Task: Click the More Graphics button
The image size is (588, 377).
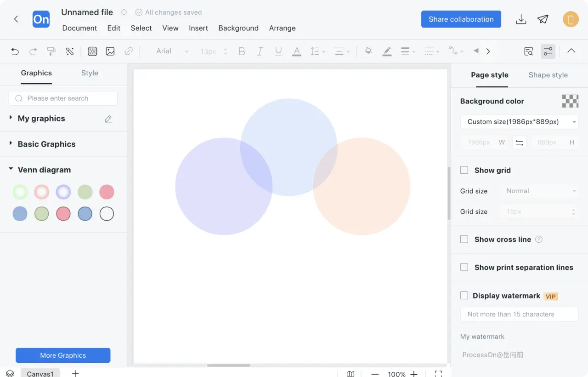Action: pos(63,355)
